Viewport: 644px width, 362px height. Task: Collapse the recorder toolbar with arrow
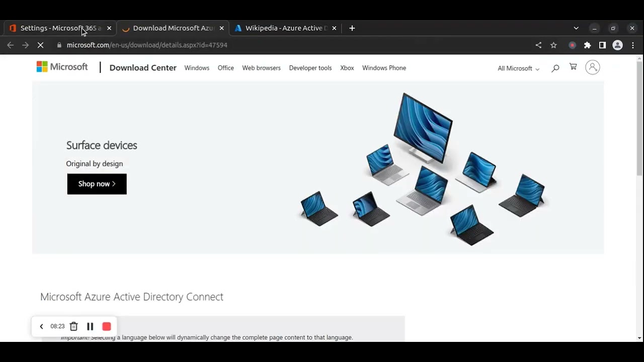tap(41, 326)
